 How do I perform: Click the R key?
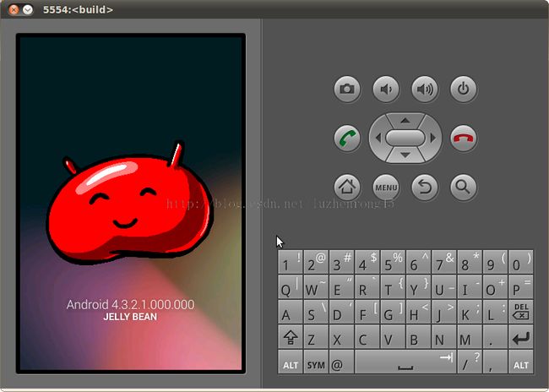367,287
